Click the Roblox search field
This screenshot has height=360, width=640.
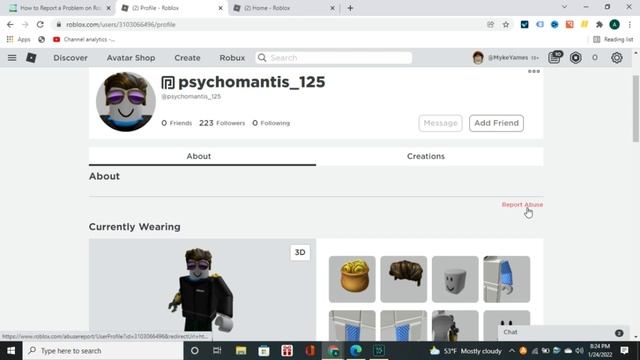pos(334,58)
